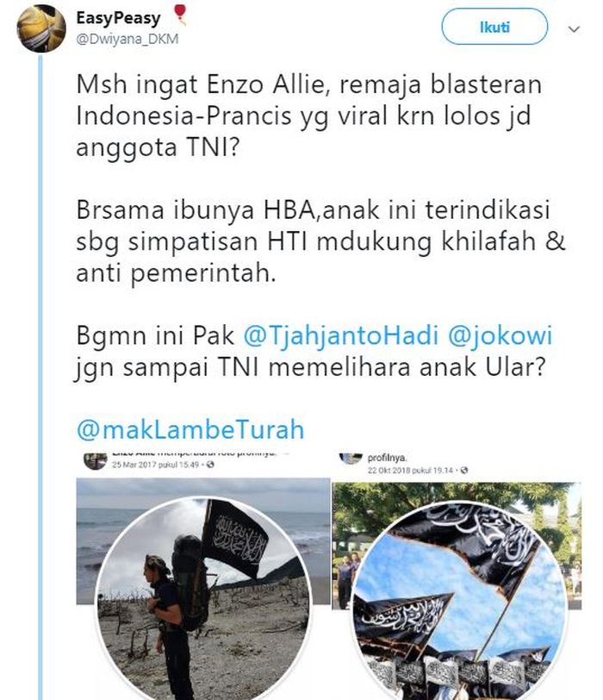Image resolution: width=603 pixels, height=700 pixels.
Task: Open the @jokowi mention
Action: (x=500, y=335)
